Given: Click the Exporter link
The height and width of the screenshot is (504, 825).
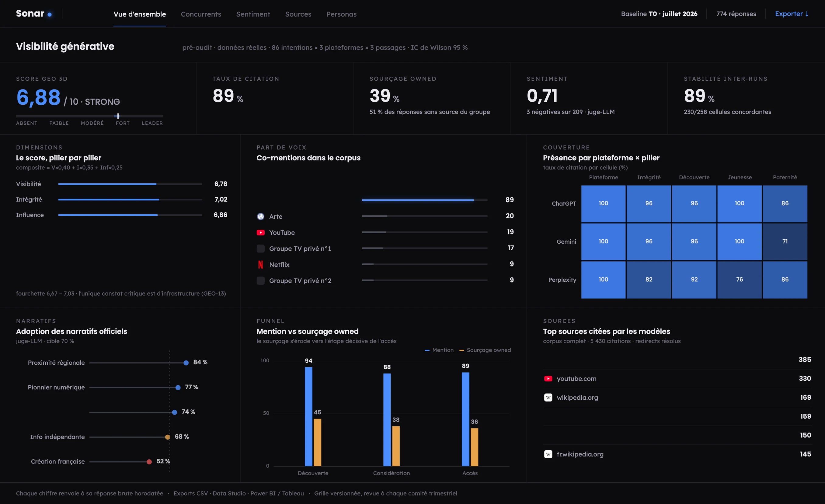Looking at the screenshot, I should [792, 14].
